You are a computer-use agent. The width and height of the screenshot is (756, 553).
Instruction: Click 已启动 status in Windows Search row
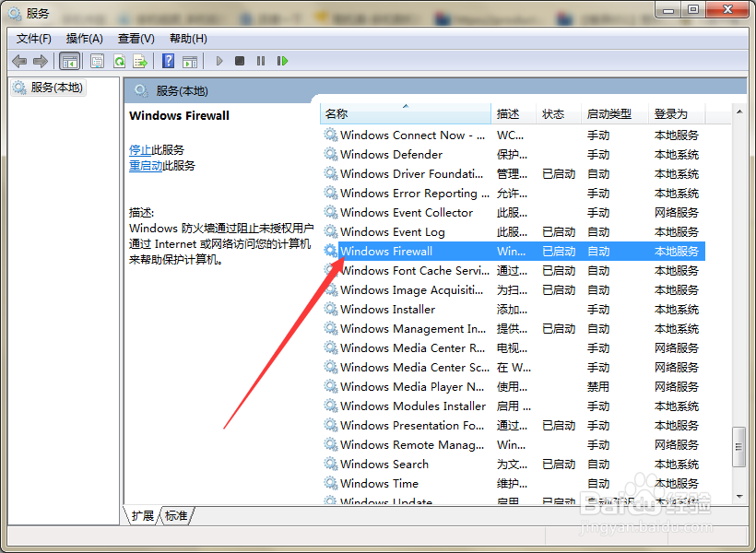pyautogui.click(x=559, y=465)
